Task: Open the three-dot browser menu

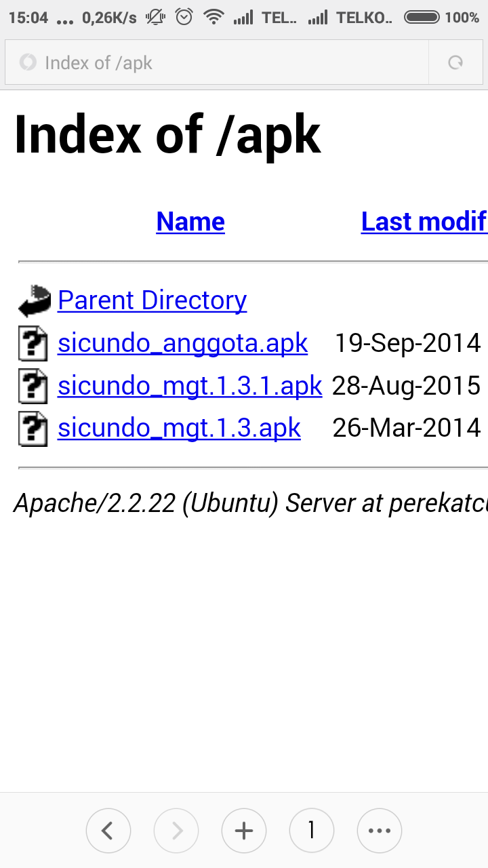Action: click(x=380, y=830)
